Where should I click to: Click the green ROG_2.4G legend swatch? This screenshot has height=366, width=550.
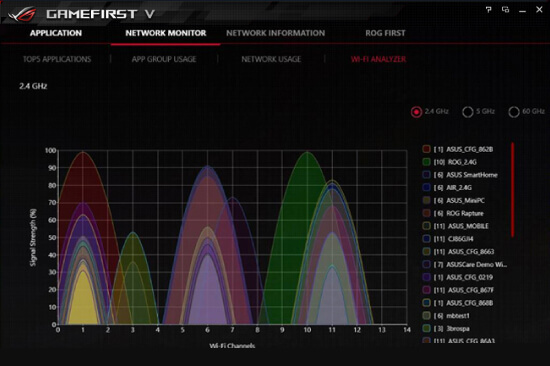[427, 162]
